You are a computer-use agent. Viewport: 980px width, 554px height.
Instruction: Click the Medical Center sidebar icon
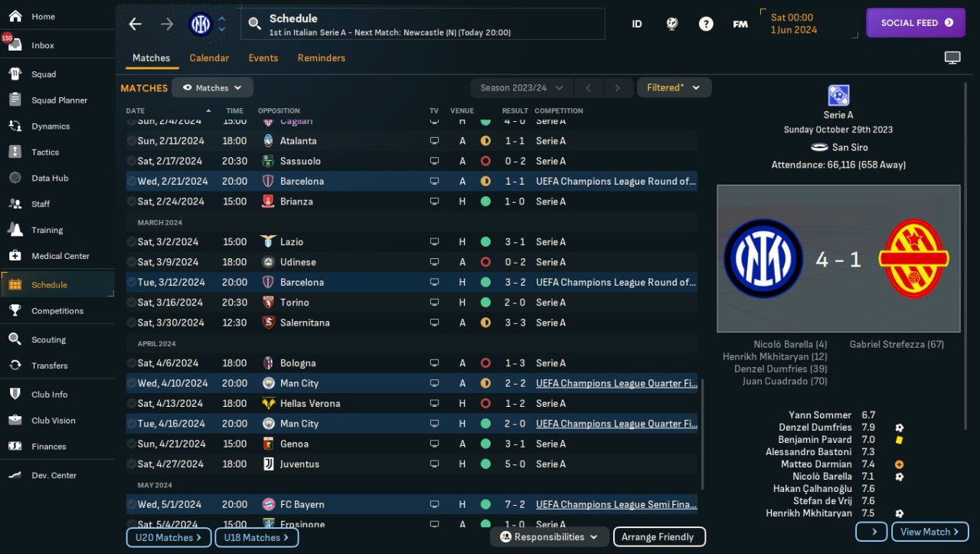pos(15,256)
